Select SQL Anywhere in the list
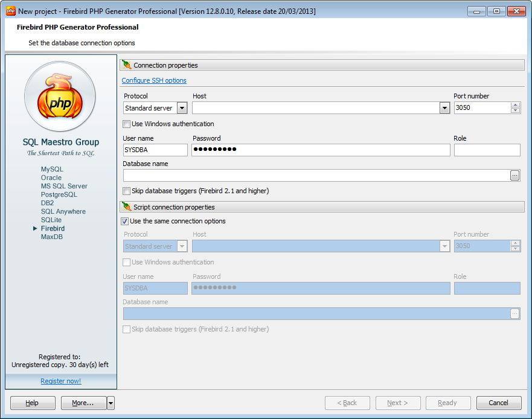The image size is (532, 419). 63,211
